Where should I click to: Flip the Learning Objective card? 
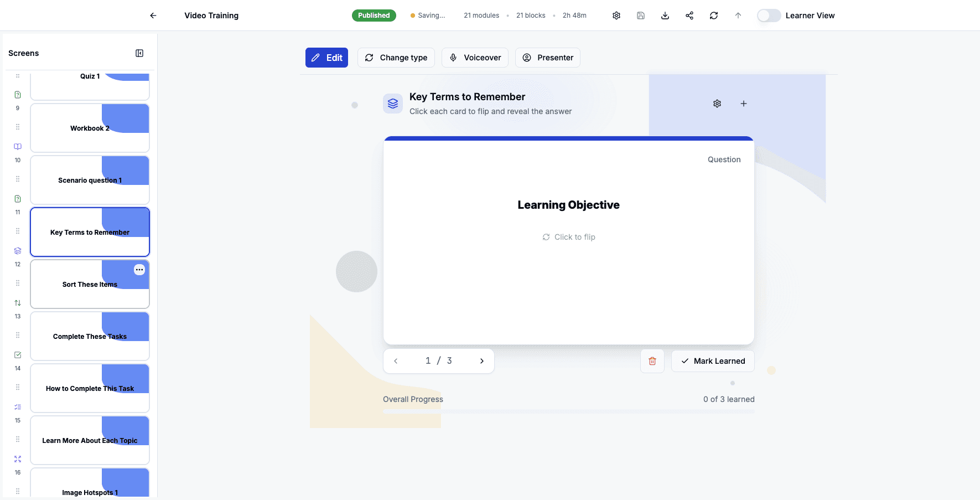(569, 240)
